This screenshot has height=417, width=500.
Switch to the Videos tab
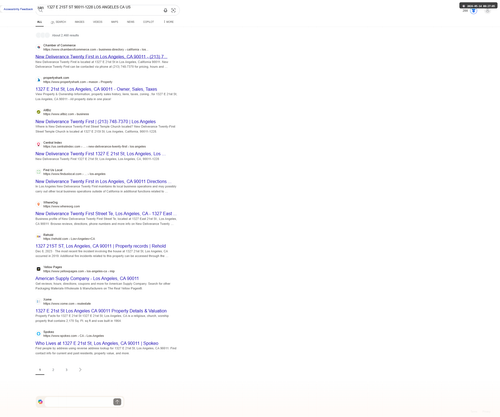click(97, 22)
